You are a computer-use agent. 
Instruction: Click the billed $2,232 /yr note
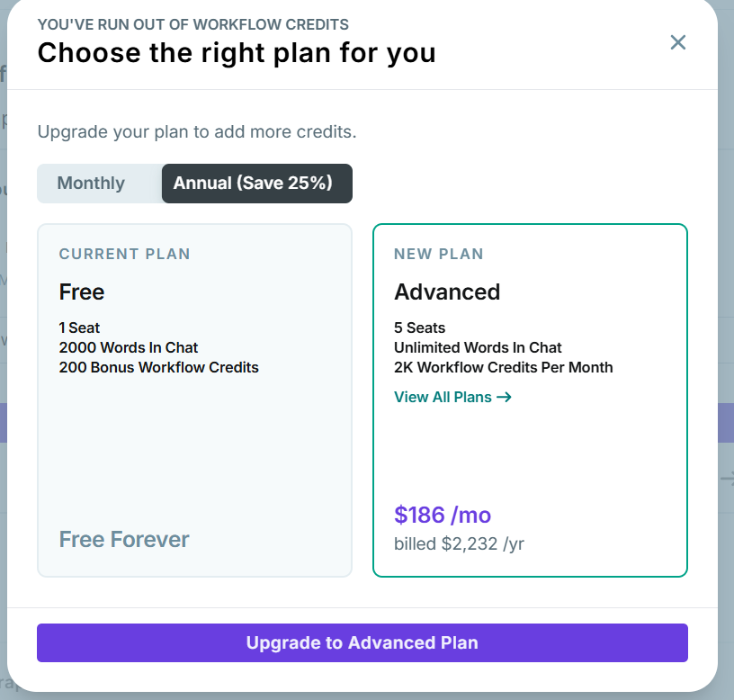point(459,543)
